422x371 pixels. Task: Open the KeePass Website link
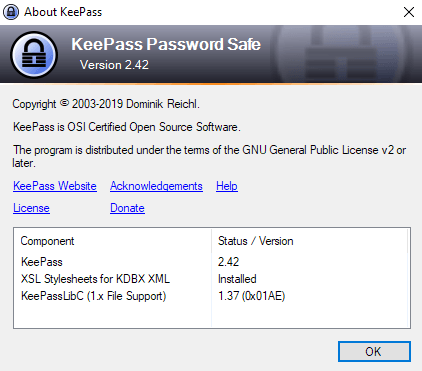pos(55,186)
